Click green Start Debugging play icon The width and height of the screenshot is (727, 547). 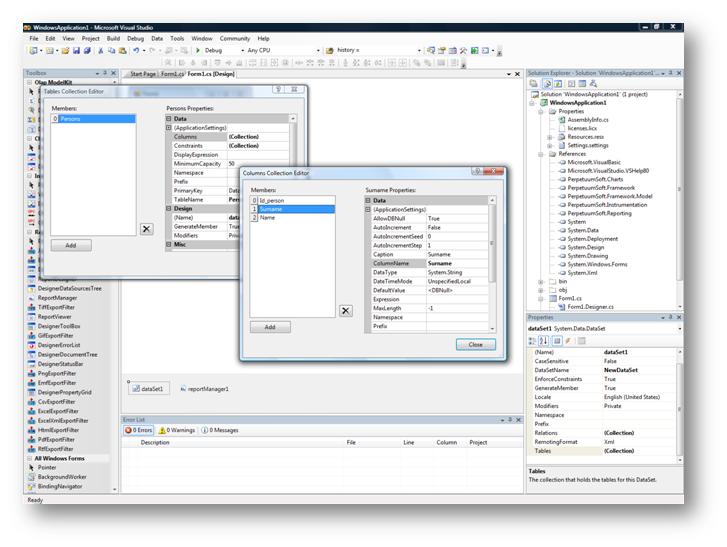(198, 50)
